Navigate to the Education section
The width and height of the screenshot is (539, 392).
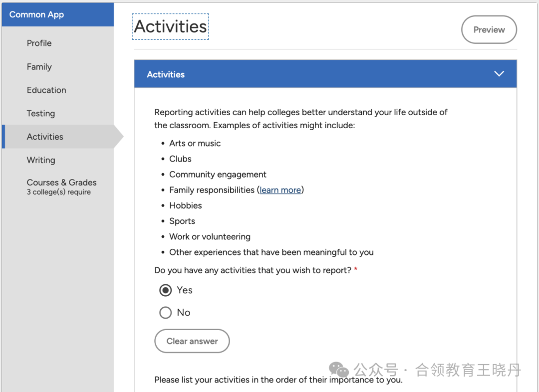(46, 90)
